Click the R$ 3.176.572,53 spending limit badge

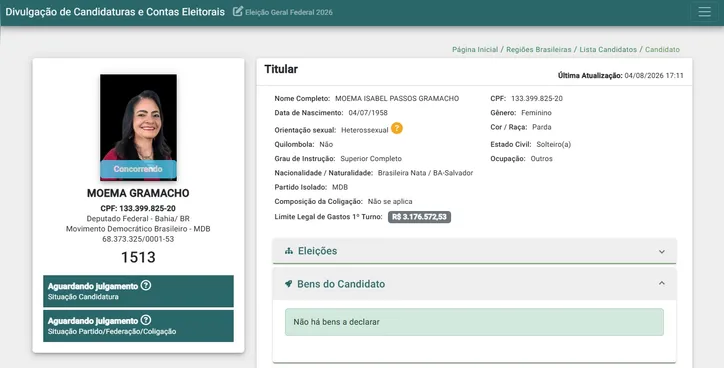pos(419,217)
